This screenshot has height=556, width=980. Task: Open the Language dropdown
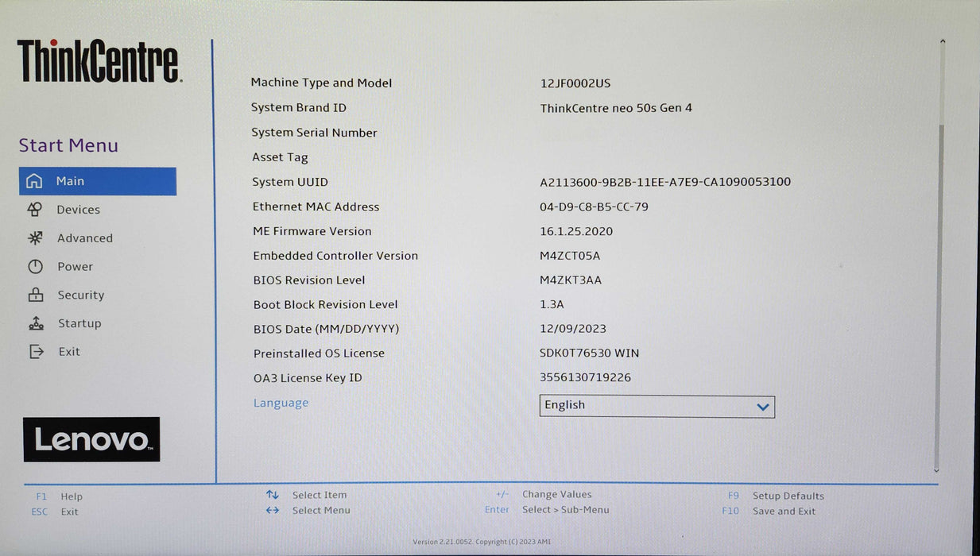(657, 405)
